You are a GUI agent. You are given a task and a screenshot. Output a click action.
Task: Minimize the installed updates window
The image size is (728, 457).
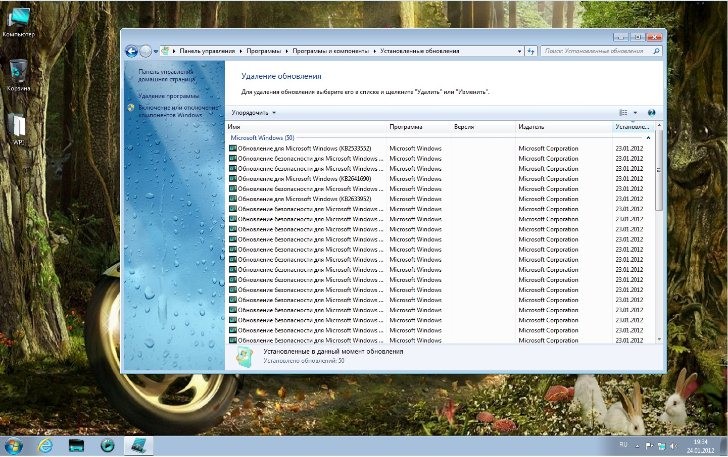pos(621,37)
